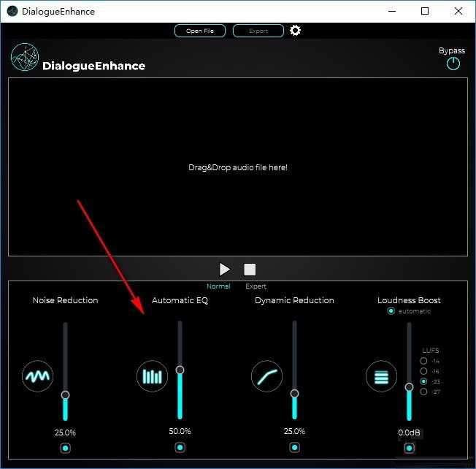The width and height of the screenshot is (476, 469).
Task: Toggle Dynamic Reduction enable button below 25.0%
Action: 294,448
